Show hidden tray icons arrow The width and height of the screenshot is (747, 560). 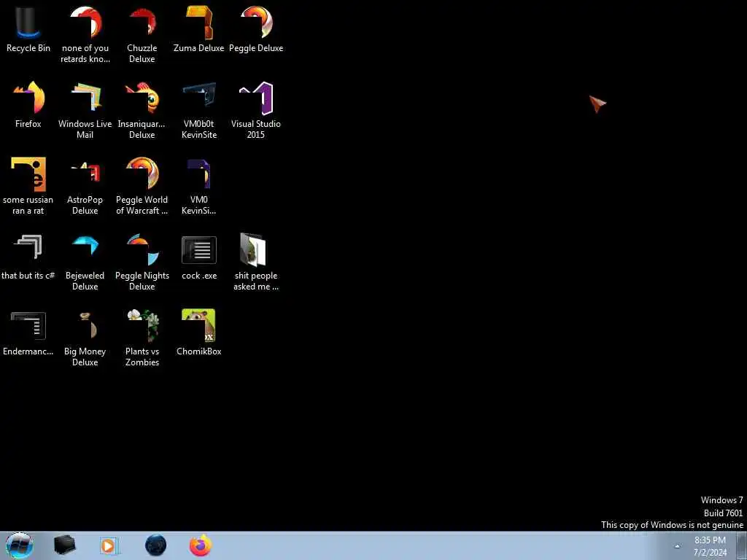(677, 546)
